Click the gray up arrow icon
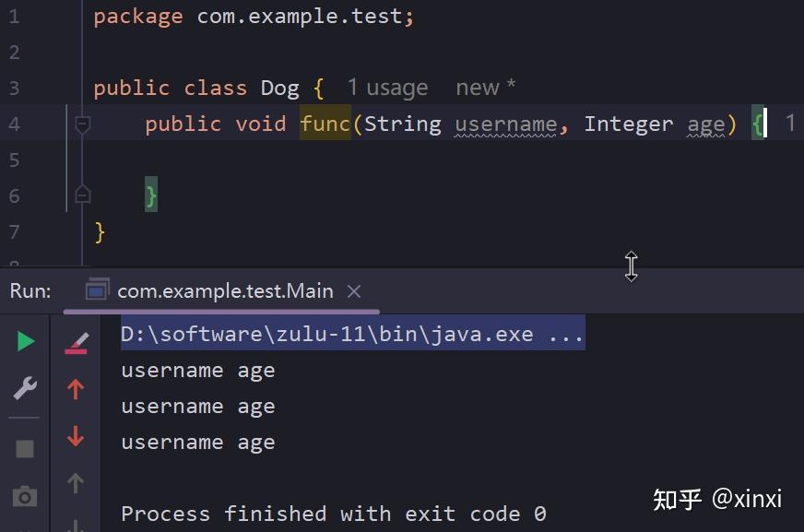This screenshot has width=804, height=532. click(x=76, y=482)
